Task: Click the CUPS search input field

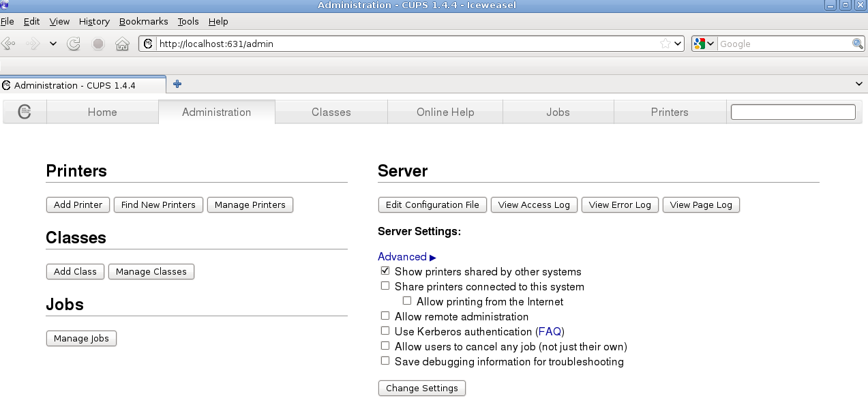Action: [x=793, y=112]
